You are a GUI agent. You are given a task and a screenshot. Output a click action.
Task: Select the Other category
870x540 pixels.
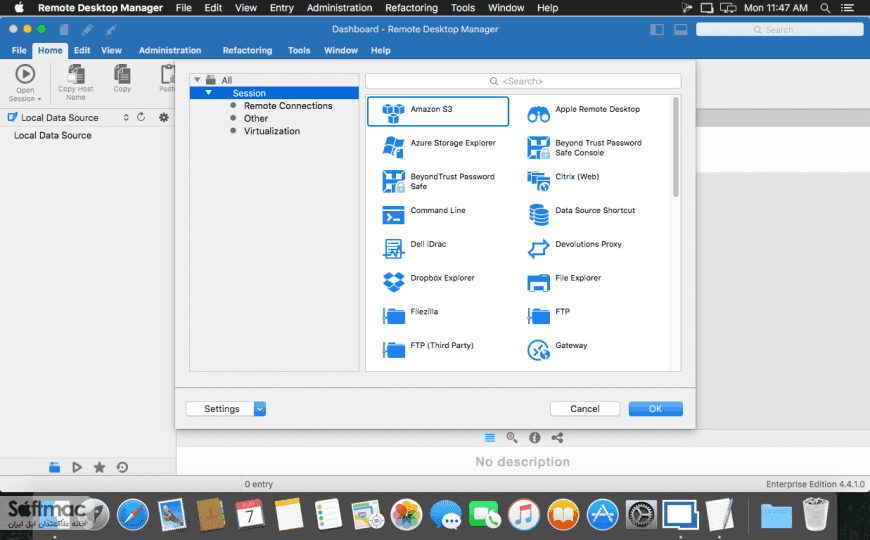(x=256, y=118)
